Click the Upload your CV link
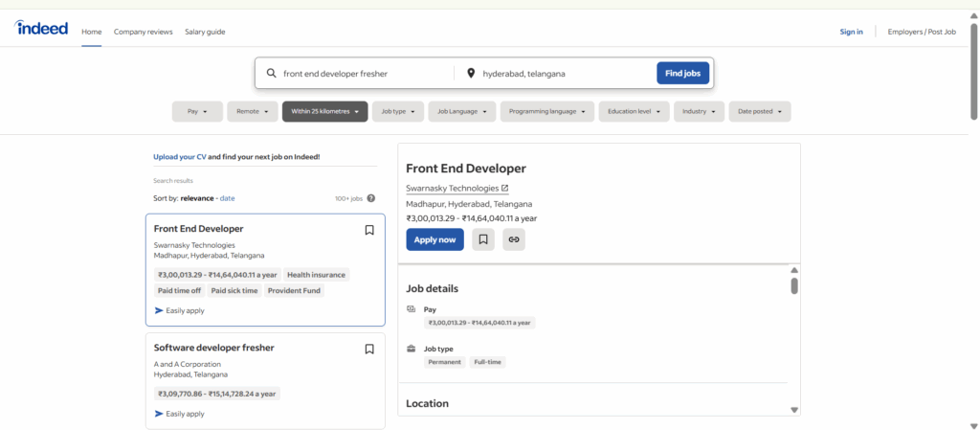 (x=179, y=157)
